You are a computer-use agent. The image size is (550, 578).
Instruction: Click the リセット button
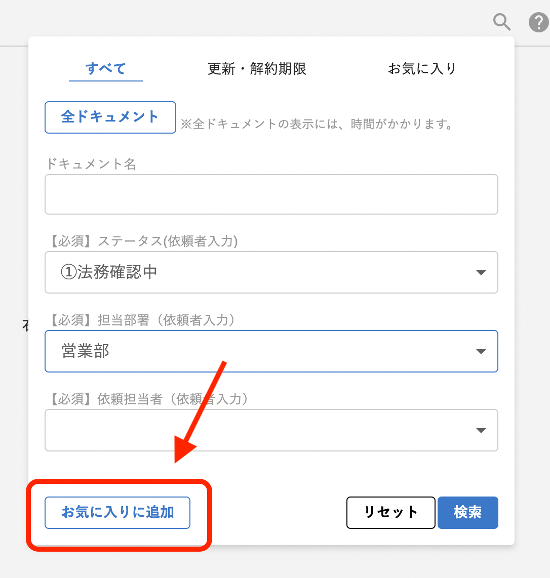click(x=391, y=512)
